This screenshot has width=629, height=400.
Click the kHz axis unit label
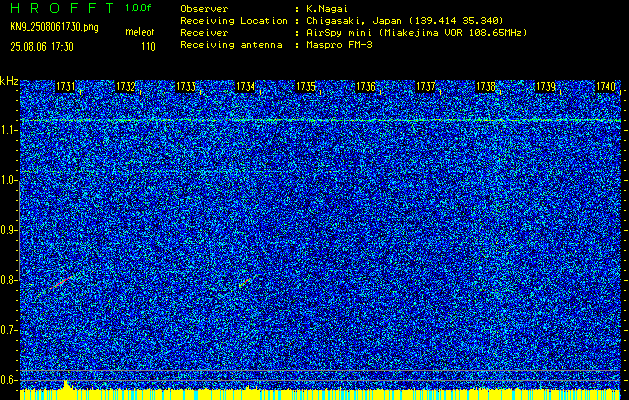[9, 81]
